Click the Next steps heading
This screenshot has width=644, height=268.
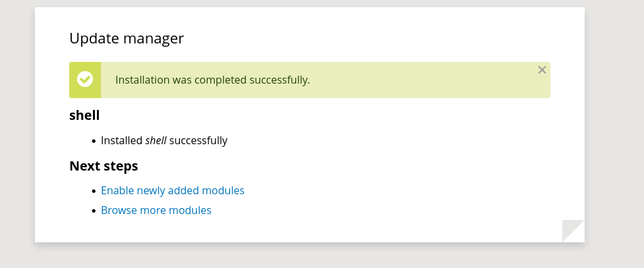pos(103,166)
